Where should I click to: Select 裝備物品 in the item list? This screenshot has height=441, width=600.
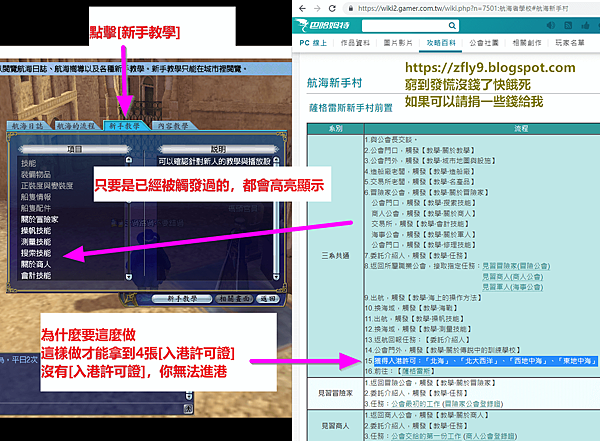(36, 175)
